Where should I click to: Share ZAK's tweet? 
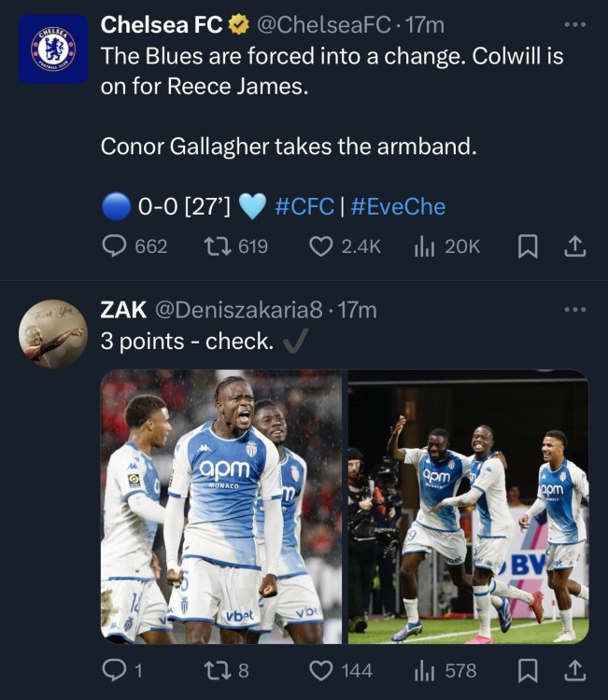[x=575, y=670]
